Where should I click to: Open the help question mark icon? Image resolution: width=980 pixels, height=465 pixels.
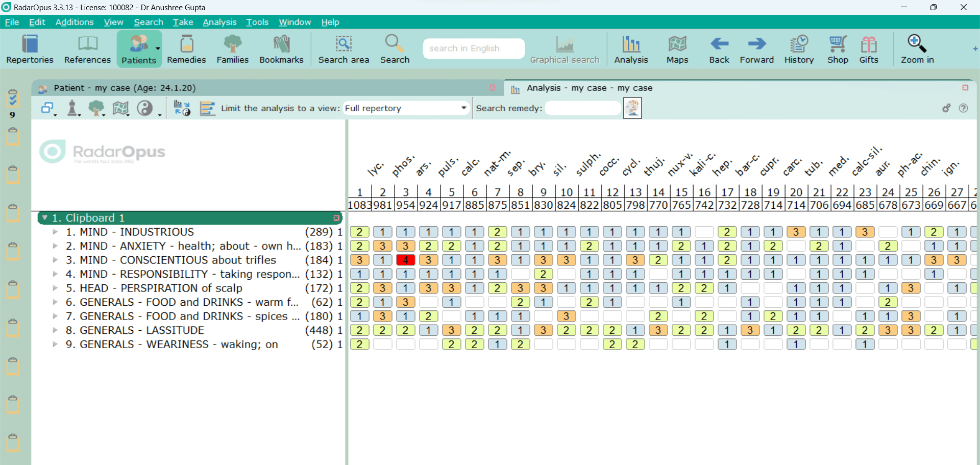point(963,108)
